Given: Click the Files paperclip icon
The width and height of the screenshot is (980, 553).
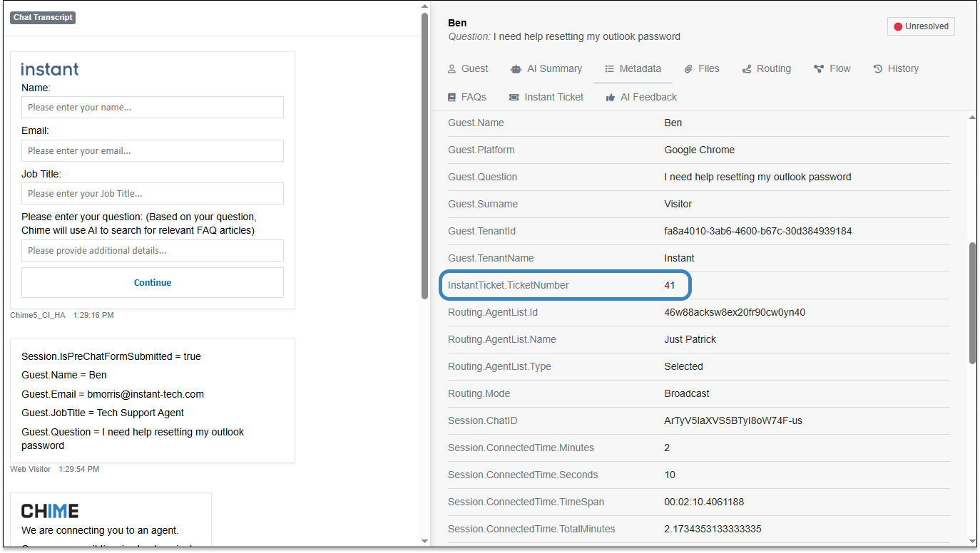Looking at the screenshot, I should 688,69.
